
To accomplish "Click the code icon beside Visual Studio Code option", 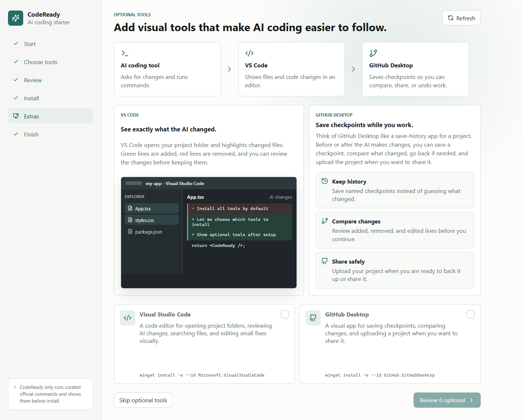I will click(128, 318).
